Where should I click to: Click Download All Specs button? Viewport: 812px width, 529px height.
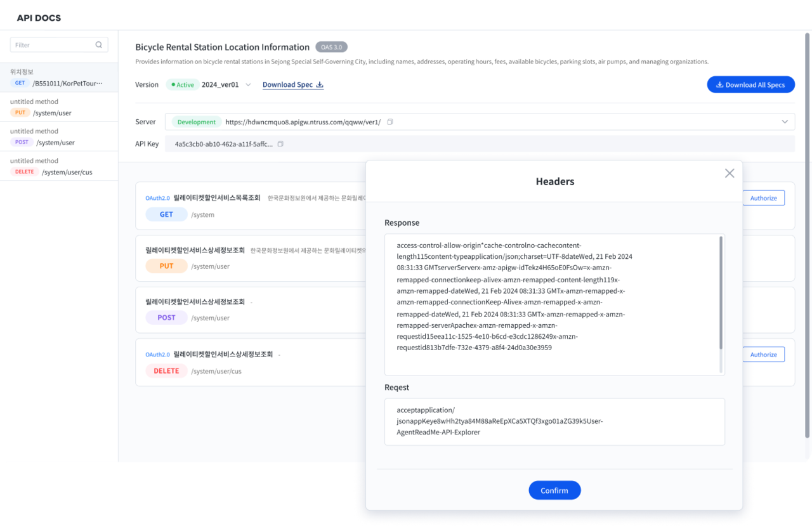click(750, 84)
